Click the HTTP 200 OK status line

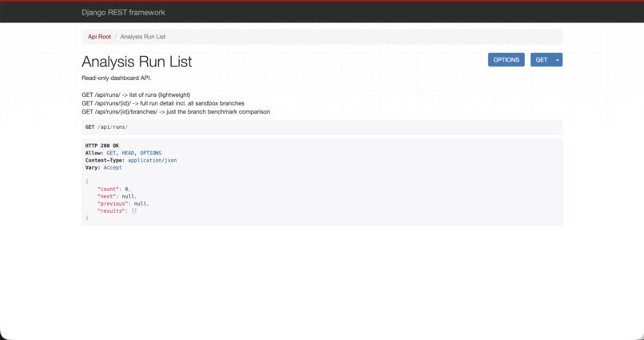point(102,146)
